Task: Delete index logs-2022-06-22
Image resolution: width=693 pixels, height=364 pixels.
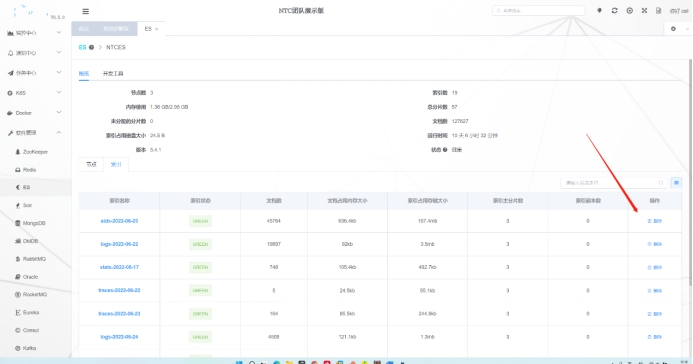Action: [655, 244]
